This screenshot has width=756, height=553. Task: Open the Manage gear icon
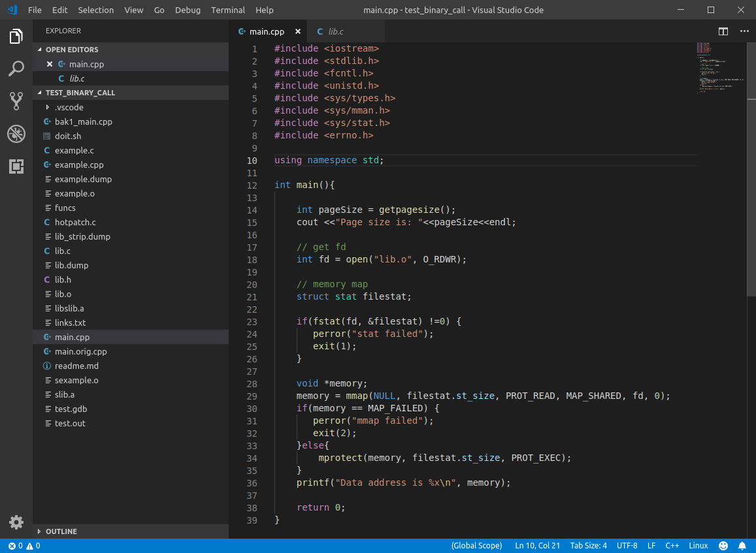pos(16,522)
